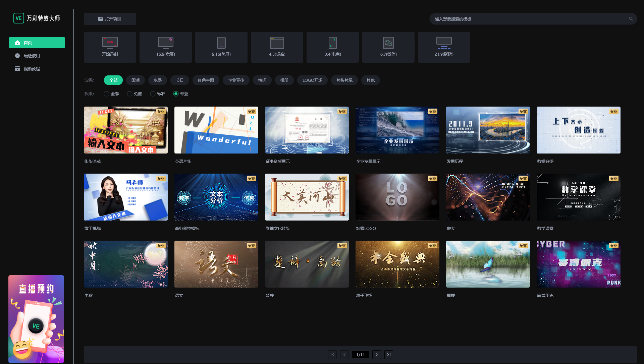The width and height of the screenshot is (644, 364).
Task: Jump to last page of templates
Action: point(388,355)
